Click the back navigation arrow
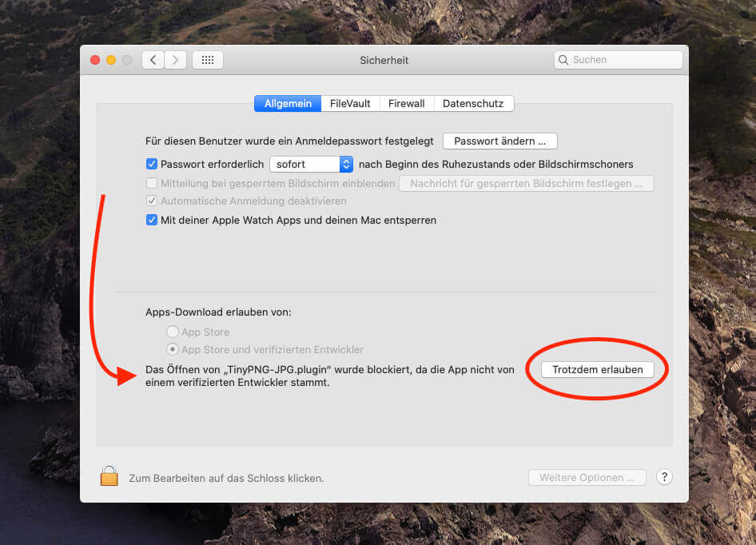Image resolution: width=756 pixels, height=545 pixels. tap(153, 59)
